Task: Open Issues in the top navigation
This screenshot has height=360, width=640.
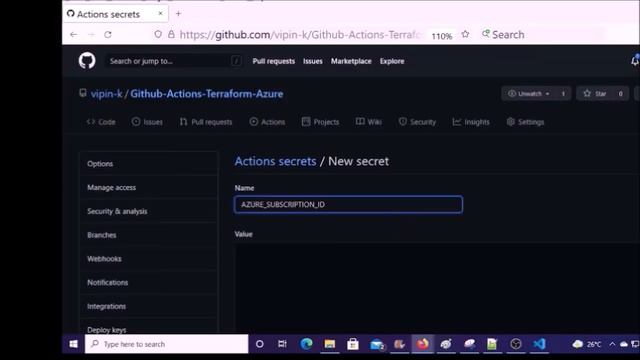Action: [313, 61]
